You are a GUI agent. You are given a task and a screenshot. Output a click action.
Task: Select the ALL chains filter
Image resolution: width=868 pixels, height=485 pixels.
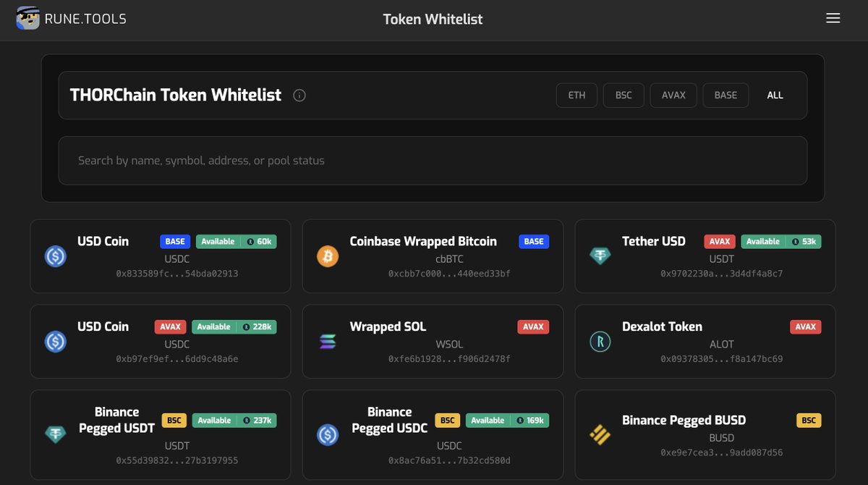(775, 96)
